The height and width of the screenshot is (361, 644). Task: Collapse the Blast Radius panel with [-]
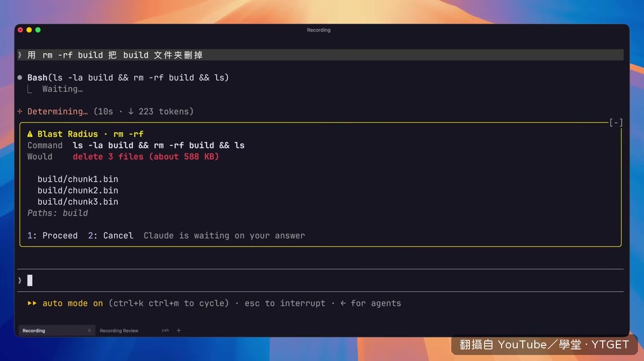point(616,122)
